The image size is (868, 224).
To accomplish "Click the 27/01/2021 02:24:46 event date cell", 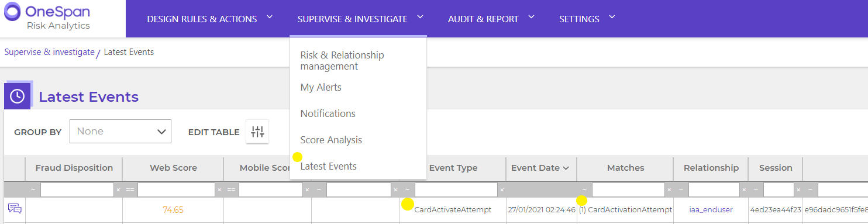I will pyautogui.click(x=542, y=209).
